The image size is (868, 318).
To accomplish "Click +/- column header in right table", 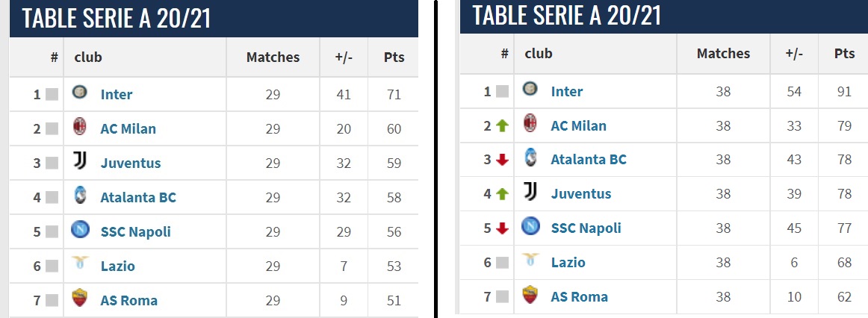I will [794, 53].
